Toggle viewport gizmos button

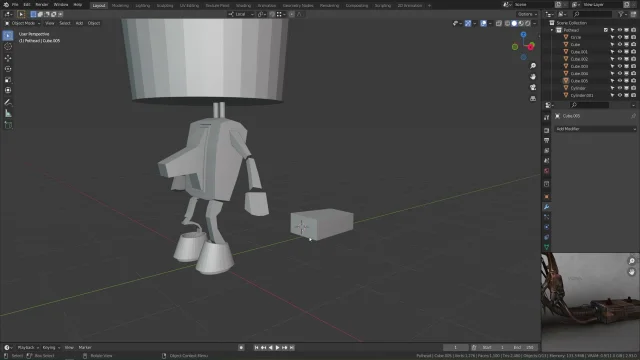click(x=468, y=24)
